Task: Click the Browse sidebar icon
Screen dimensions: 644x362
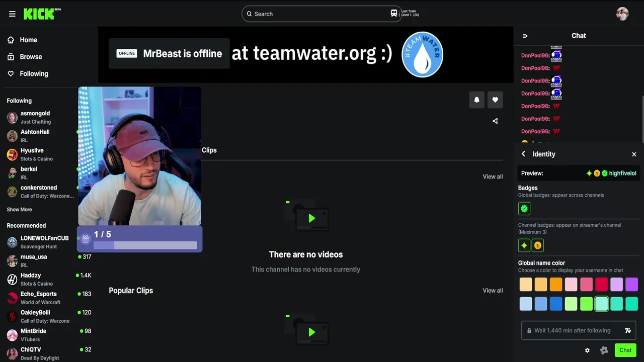Action: point(11,57)
